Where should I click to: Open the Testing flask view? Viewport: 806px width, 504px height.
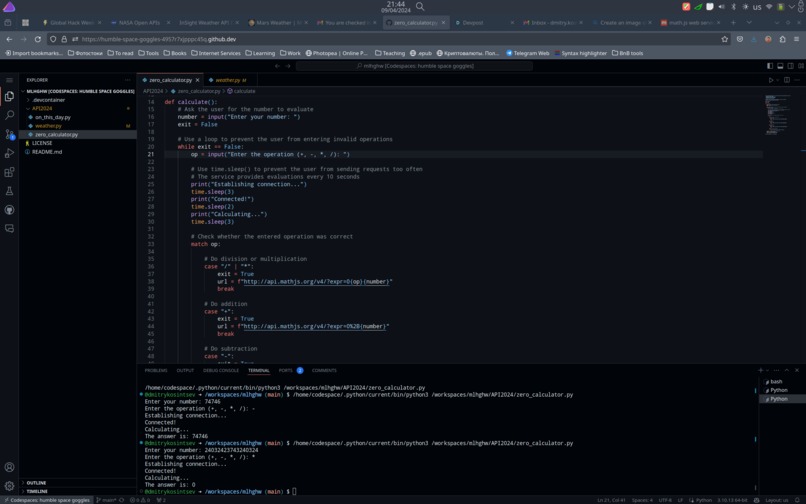[9, 191]
